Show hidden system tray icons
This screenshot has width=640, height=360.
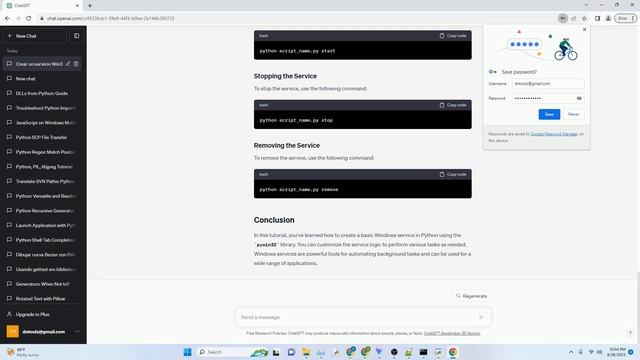tap(571, 352)
